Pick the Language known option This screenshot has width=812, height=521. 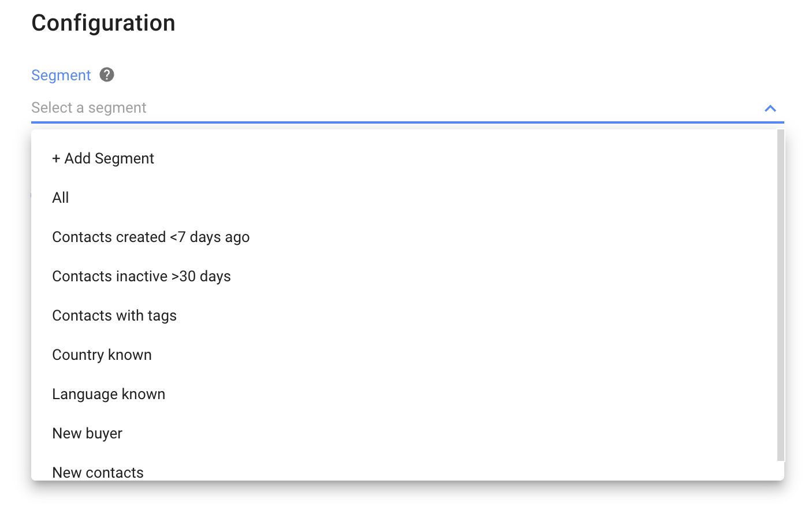[109, 394]
